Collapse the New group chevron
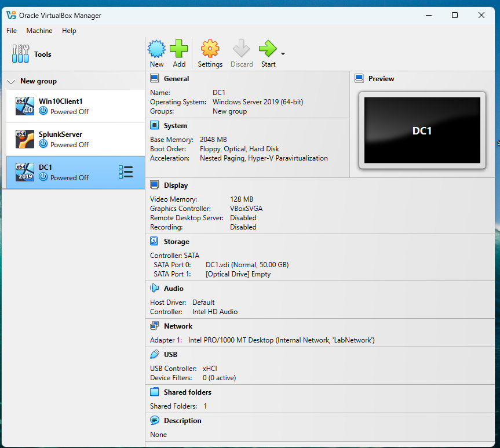The width and height of the screenshot is (500, 448). point(11,81)
